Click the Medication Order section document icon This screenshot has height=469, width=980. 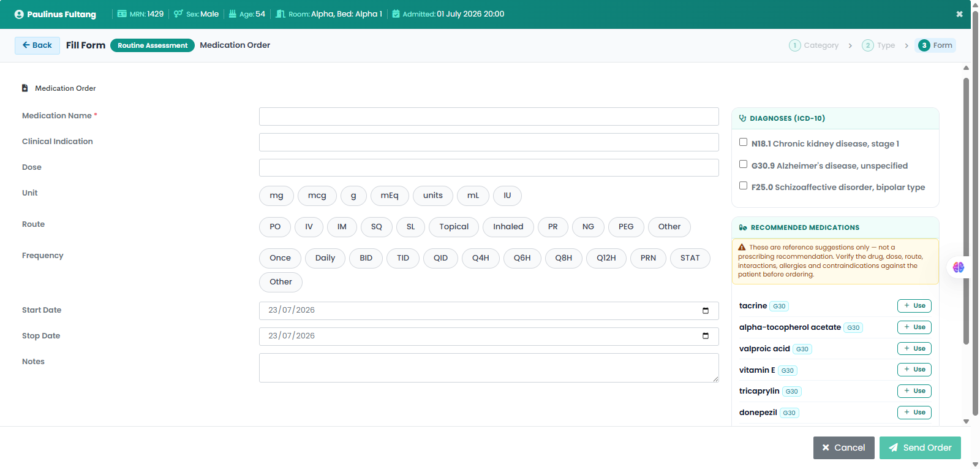coord(25,88)
